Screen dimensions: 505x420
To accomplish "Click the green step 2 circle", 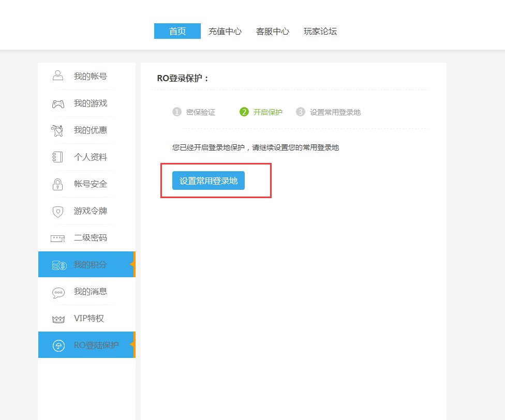I will click(244, 112).
